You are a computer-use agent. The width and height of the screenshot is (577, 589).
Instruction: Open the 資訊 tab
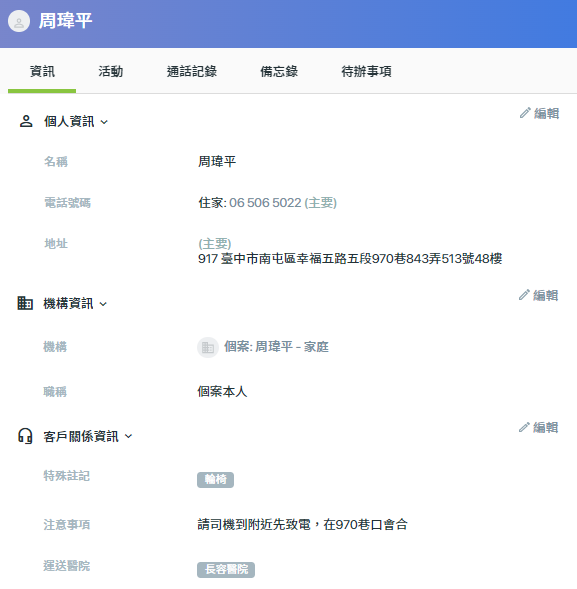coord(42,71)
